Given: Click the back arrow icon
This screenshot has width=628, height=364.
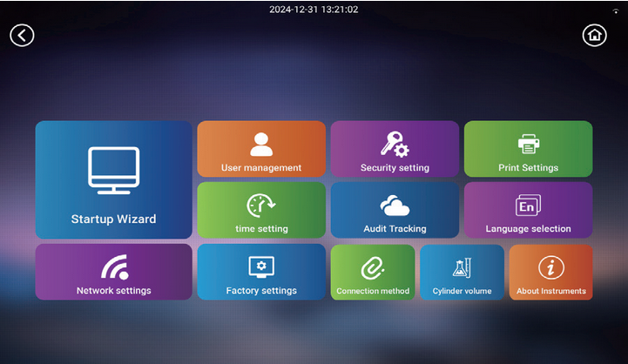Looking at the screenshot, I should tap(22, 35).
